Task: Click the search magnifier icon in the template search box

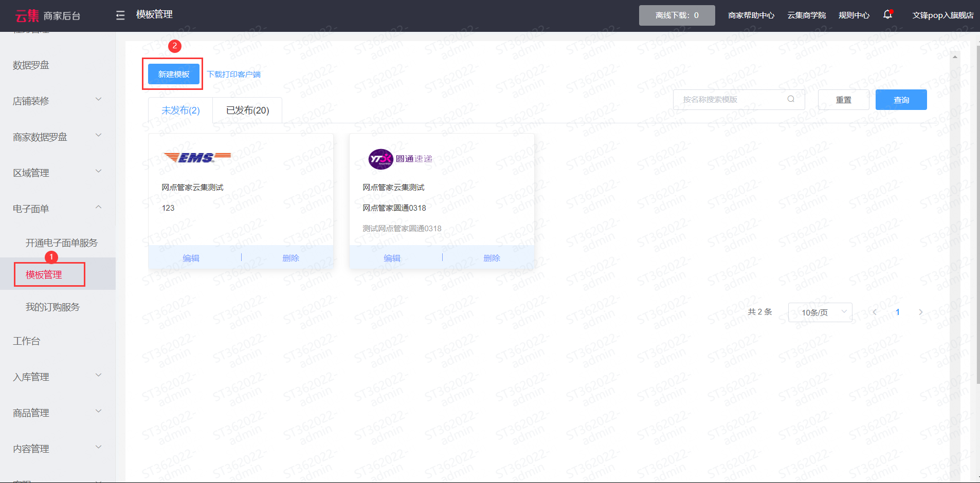Action: coord(791,99)
